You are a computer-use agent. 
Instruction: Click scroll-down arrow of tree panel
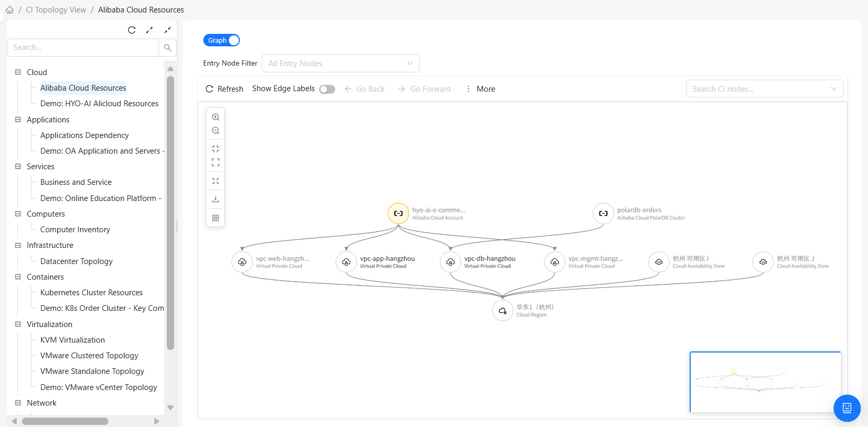click(170, 408)
